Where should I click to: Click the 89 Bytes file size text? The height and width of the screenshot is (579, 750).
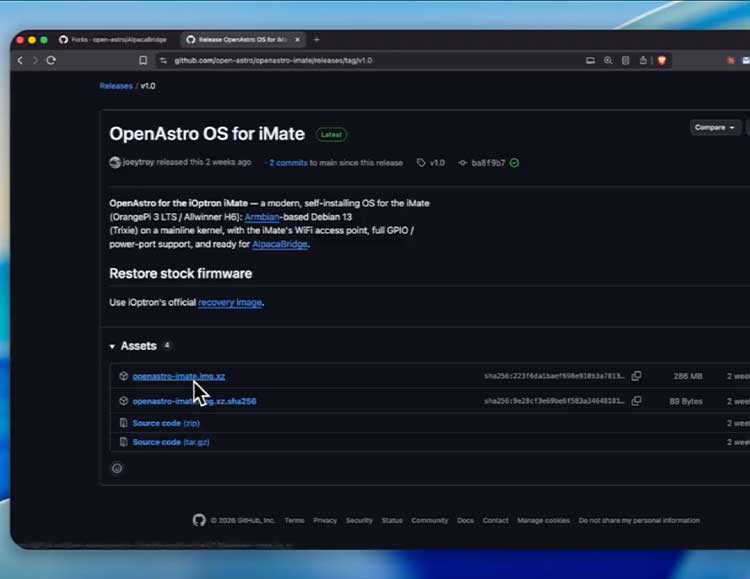coord(686,401)
